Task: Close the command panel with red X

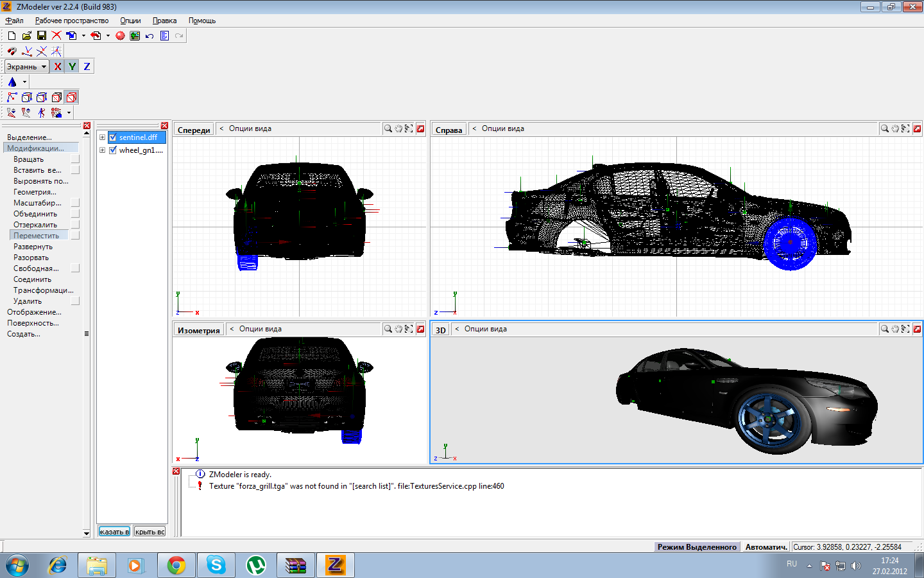Action: click(87, 126)
